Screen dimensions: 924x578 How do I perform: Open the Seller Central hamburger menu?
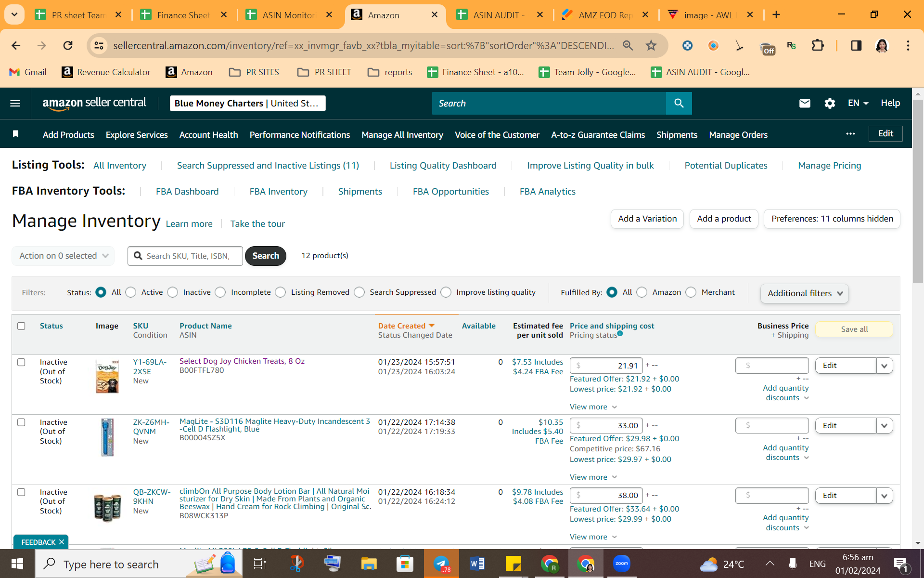pyautogui.click(x=15, y=103)
